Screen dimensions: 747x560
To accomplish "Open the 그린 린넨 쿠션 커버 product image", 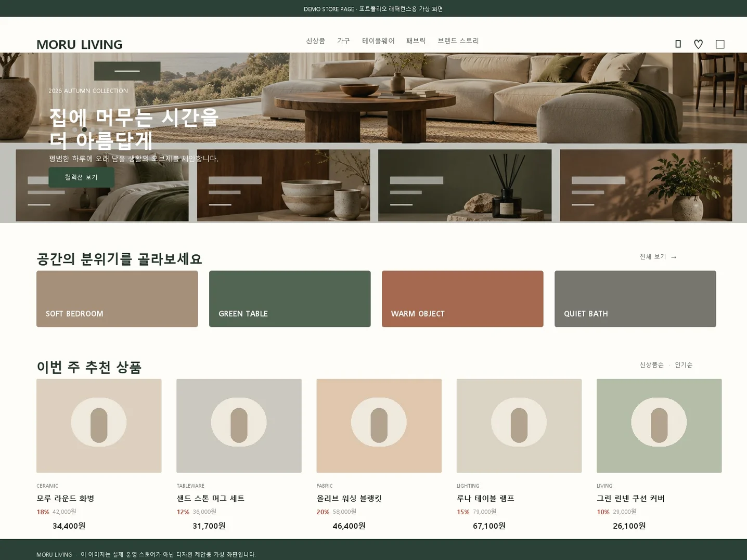I will [x=659, y=426].
